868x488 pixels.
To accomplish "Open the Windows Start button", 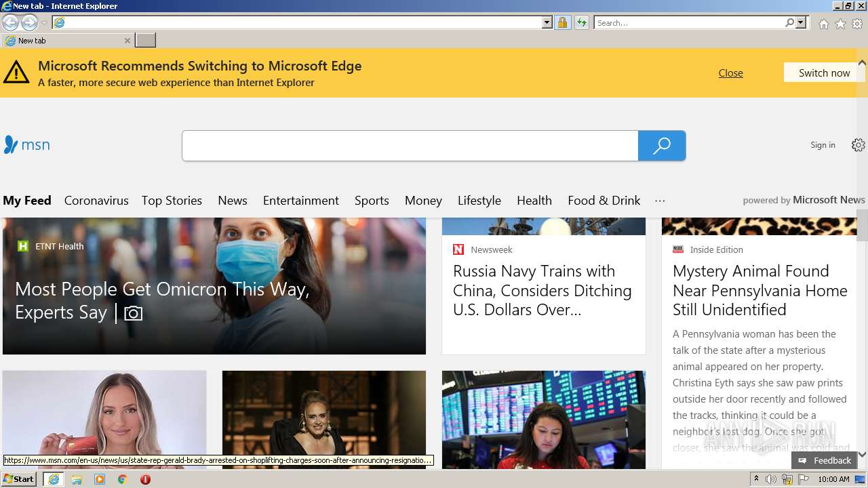I will pos(19,479).
